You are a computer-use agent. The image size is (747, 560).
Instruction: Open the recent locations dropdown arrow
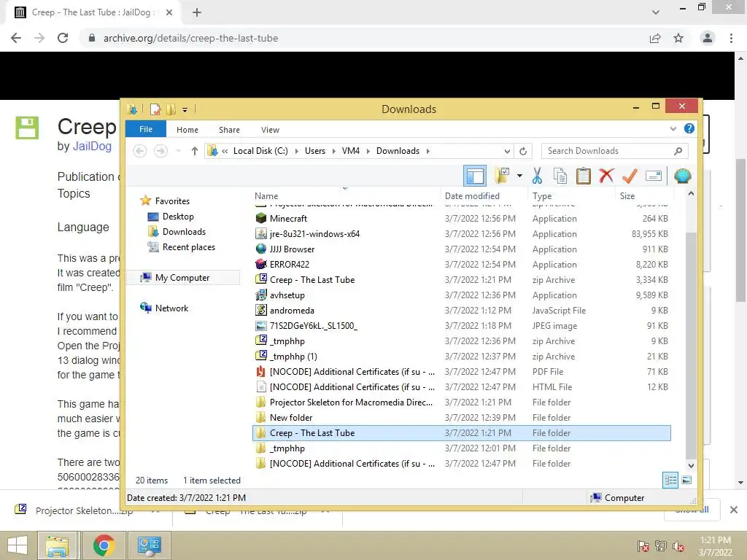178,151
